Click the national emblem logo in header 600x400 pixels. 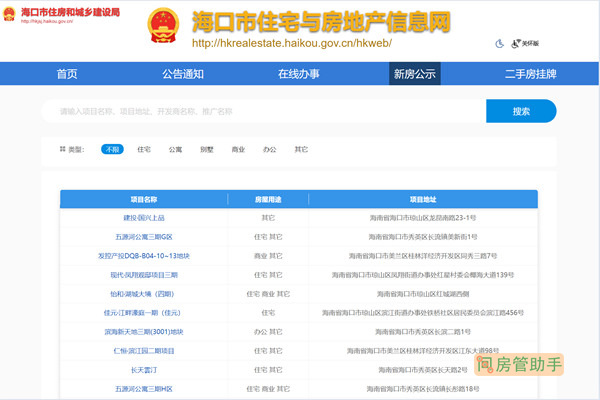(163, 25)
